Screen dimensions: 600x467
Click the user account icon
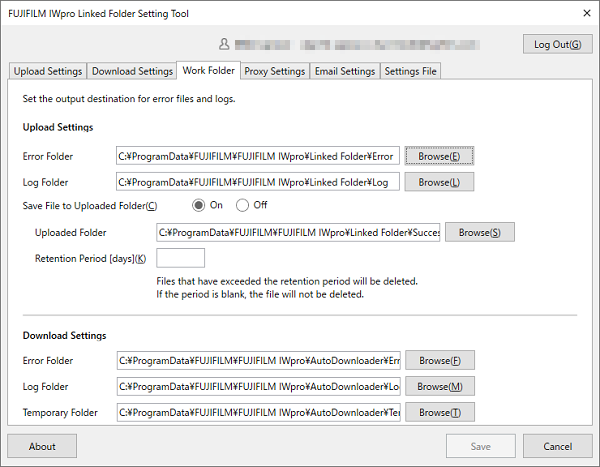[x=224, y=44]
